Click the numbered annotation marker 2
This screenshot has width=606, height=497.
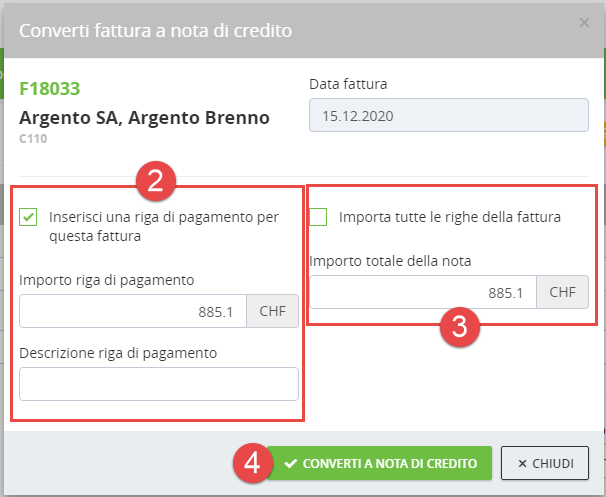tap(155, 180)
